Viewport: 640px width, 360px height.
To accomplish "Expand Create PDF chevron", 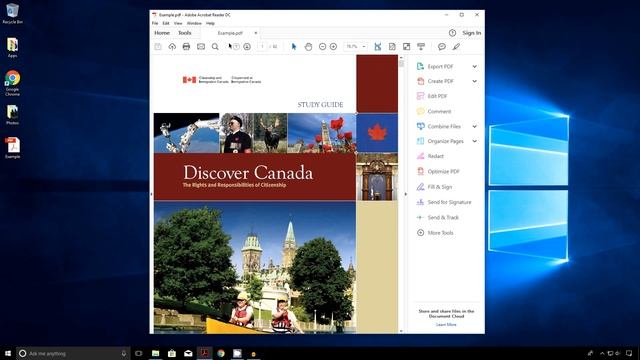I will (x=475, y=81).
